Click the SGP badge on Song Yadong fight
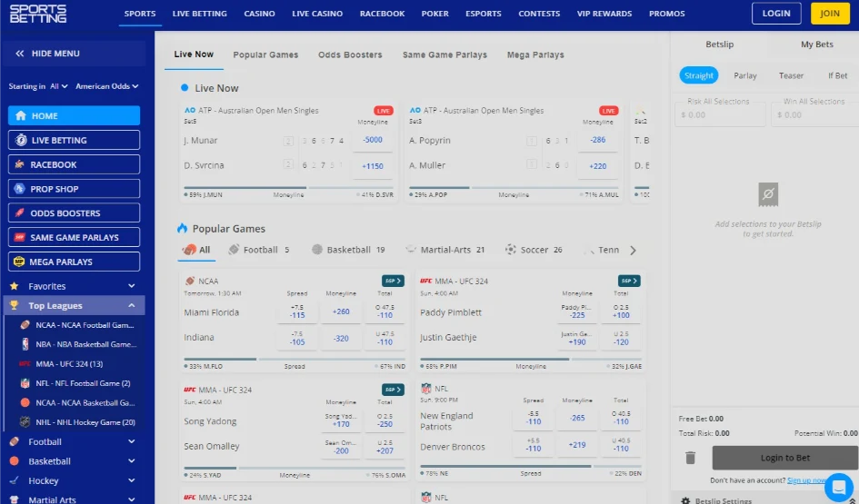 [x=393, y=390]
